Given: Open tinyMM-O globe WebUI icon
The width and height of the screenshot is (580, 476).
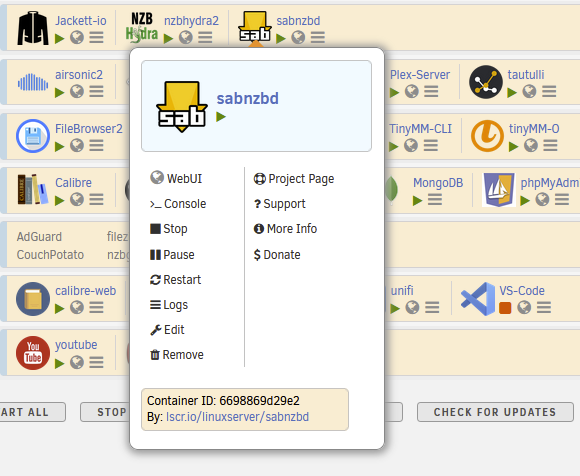Looking at the screenshot, I should point(531,145).
